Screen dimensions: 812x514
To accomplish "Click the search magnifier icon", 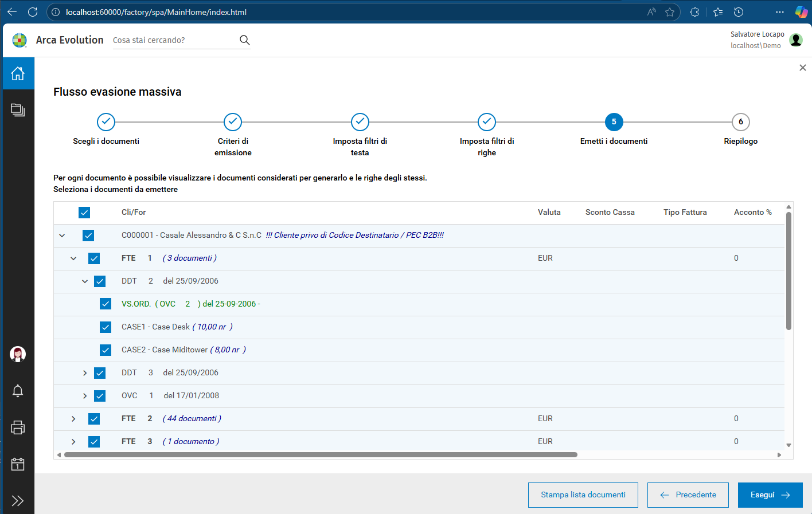I will point(244,40).
